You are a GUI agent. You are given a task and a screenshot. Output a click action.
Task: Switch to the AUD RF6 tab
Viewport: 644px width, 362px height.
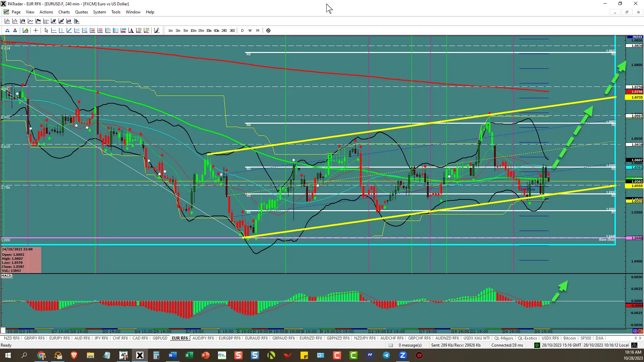[x=82, y=338]
